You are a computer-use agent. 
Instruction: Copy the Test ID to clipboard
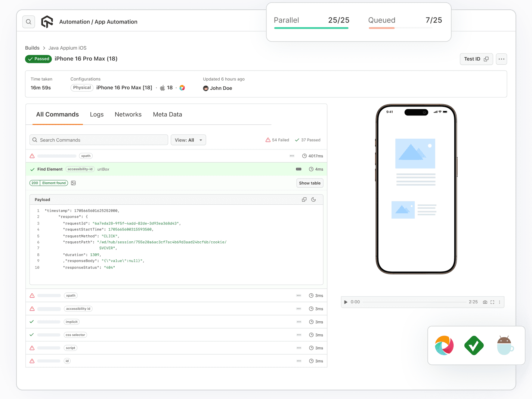coord(487,59)
